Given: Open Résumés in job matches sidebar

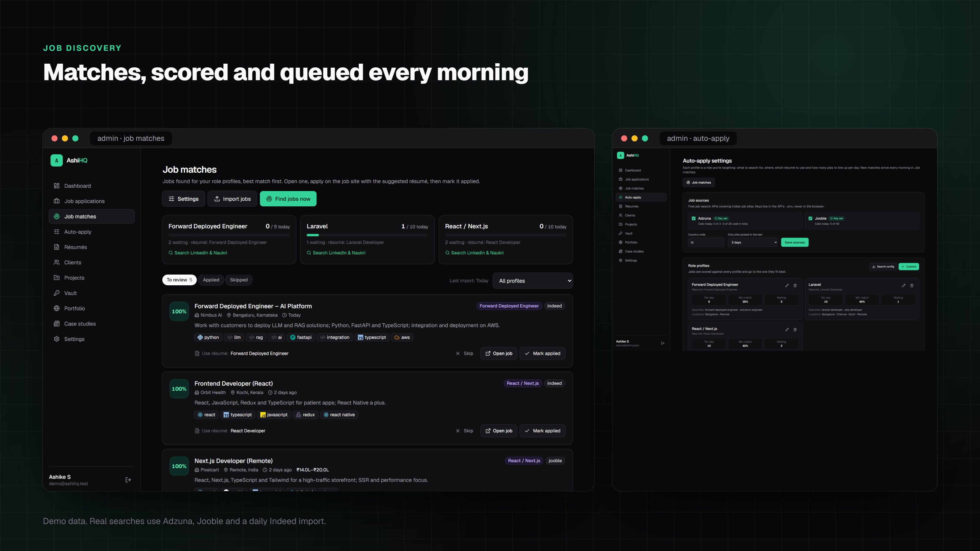Looking at the screenshot, I should pos(91,247).
